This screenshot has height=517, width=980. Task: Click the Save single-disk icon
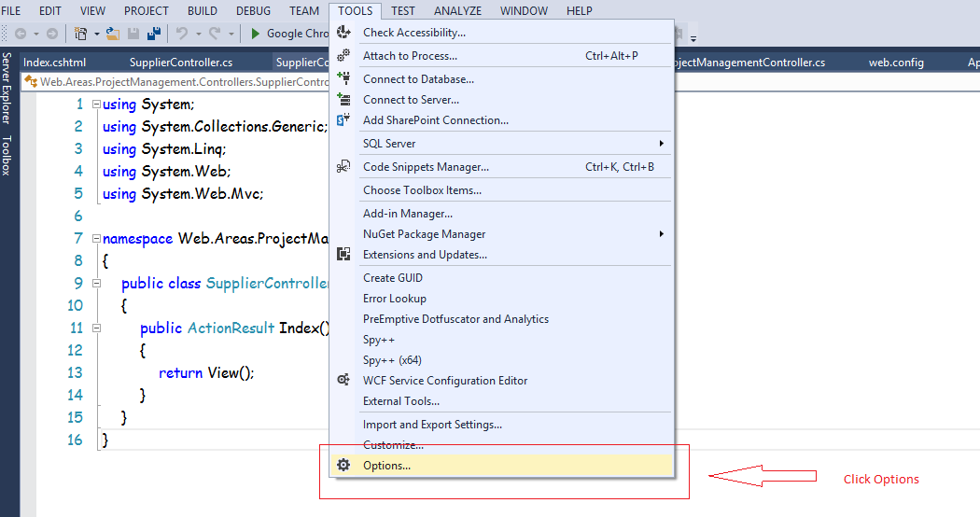pyautogui.click(x=133, y=34)
